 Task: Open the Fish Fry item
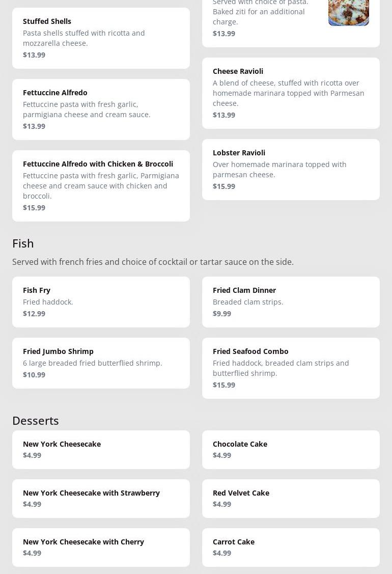pos(101,302)
